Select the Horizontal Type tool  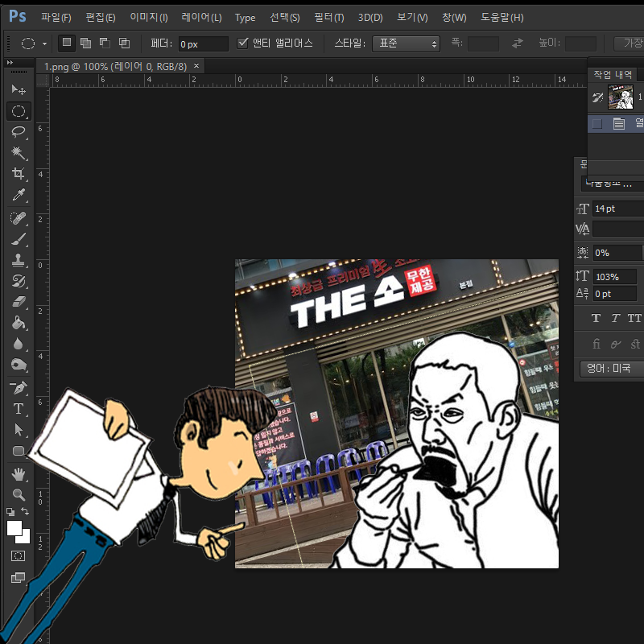(x=18, y=409)
